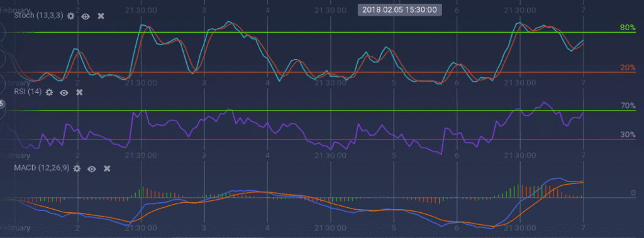Click the 2018.02.05 15:30:00 timestamp tooltip

point(399,10)
